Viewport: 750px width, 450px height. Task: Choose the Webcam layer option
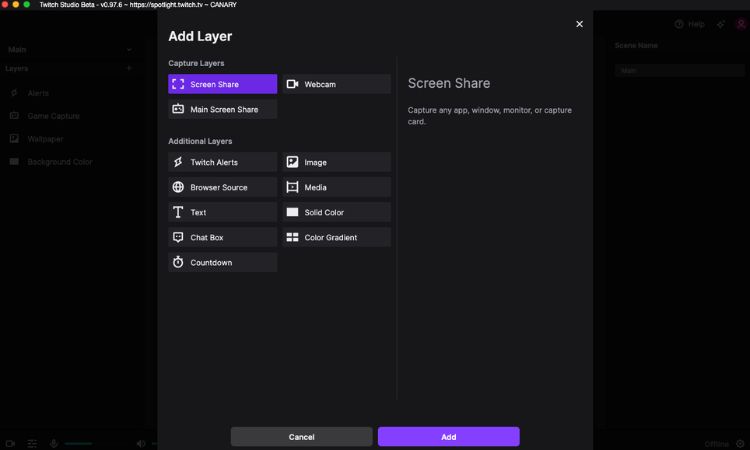point(336,84)
